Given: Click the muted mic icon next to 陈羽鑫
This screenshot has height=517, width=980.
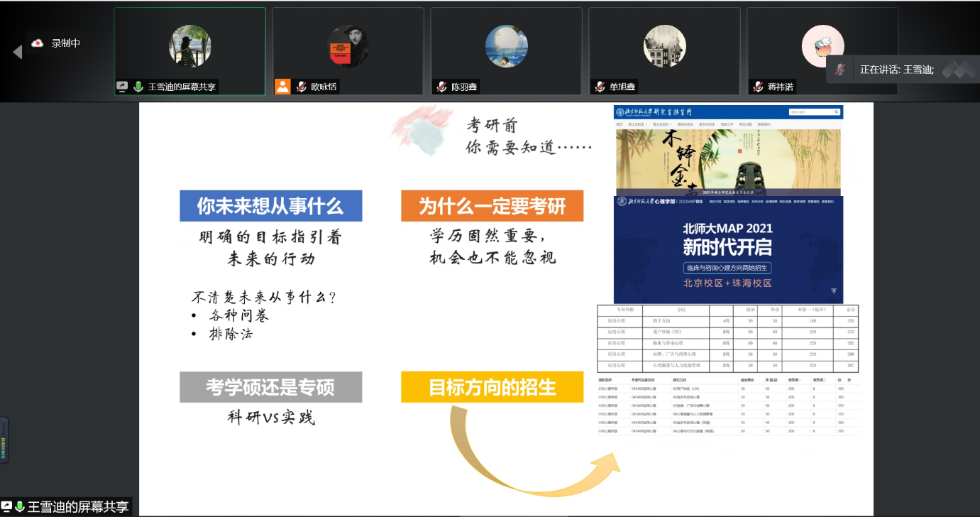Looking at the screenshot, I should click(x=441, y=87).
